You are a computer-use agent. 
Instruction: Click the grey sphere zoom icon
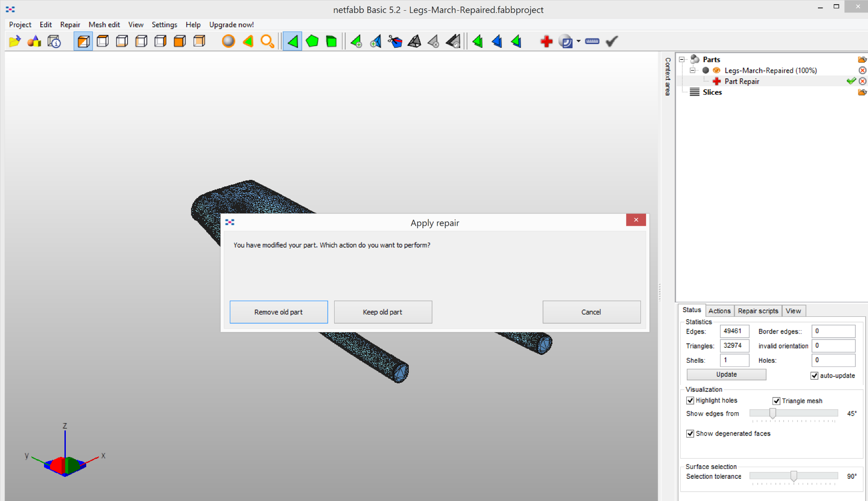click(x=228, y=41)
